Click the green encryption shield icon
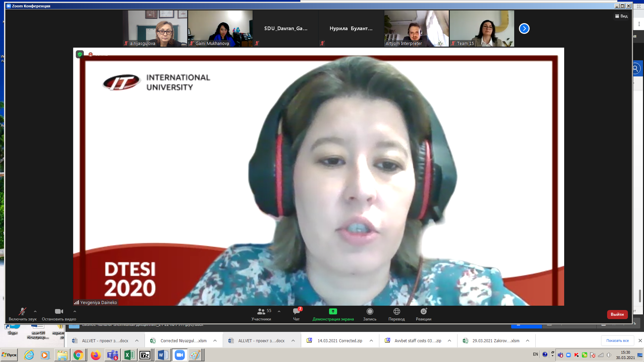The width and height of the screenshot is (644, 362). tap(80, 54)
